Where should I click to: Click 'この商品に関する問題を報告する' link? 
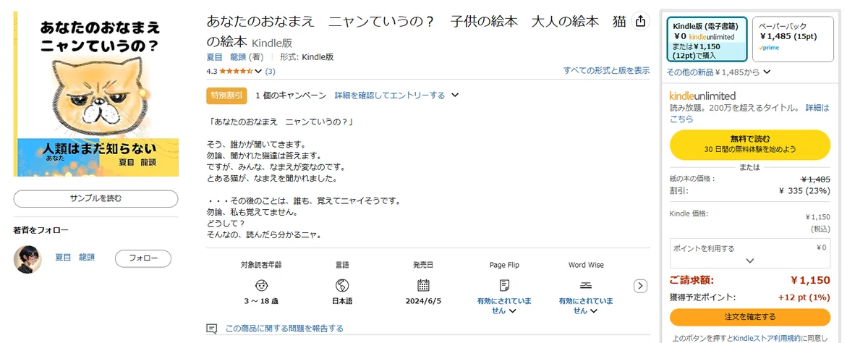(x=284, y=329)
